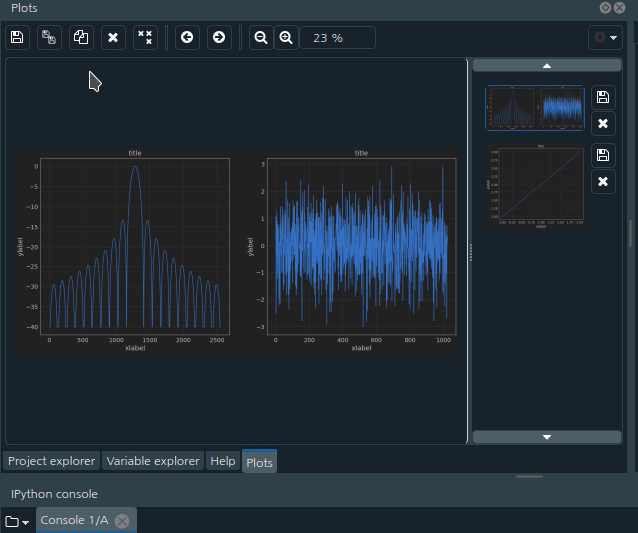
Task: Close the Plots pane
Action: (619, 8)
